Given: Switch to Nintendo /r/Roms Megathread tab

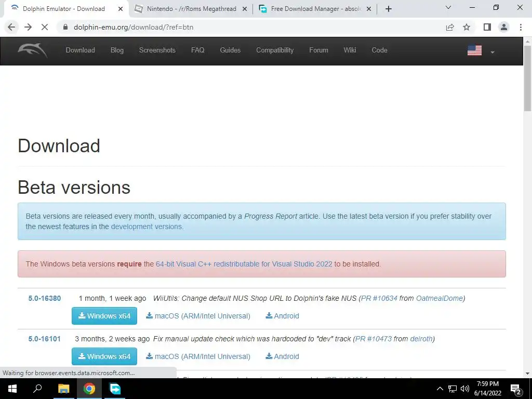Looking at the screenshot, I should (x=191, y=9).
